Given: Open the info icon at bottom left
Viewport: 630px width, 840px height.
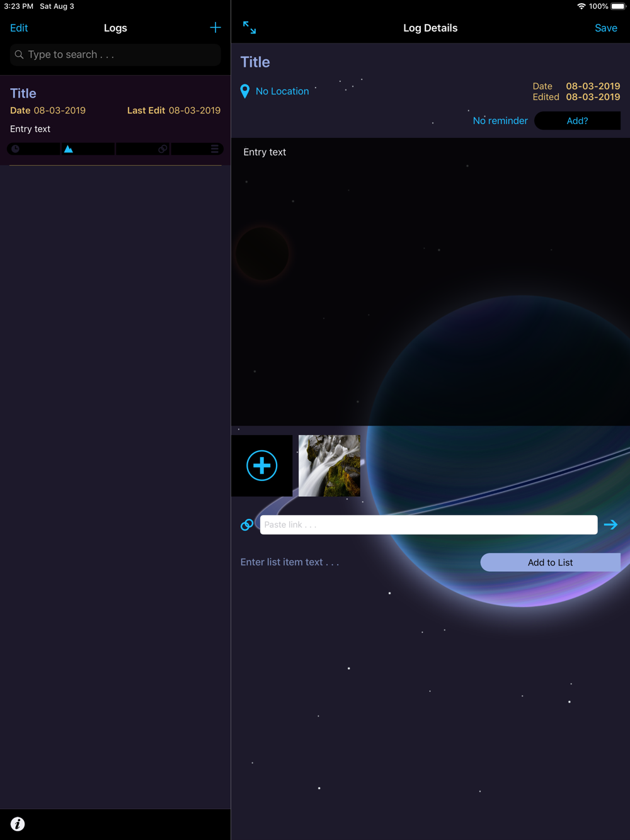Looking at the screenshot, I should (x=18, y=824).
